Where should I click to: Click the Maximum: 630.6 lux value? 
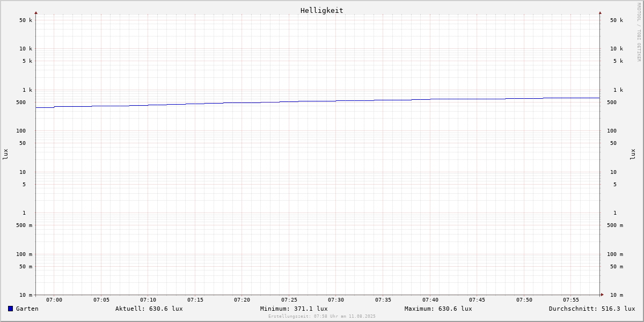coord(438,309)
